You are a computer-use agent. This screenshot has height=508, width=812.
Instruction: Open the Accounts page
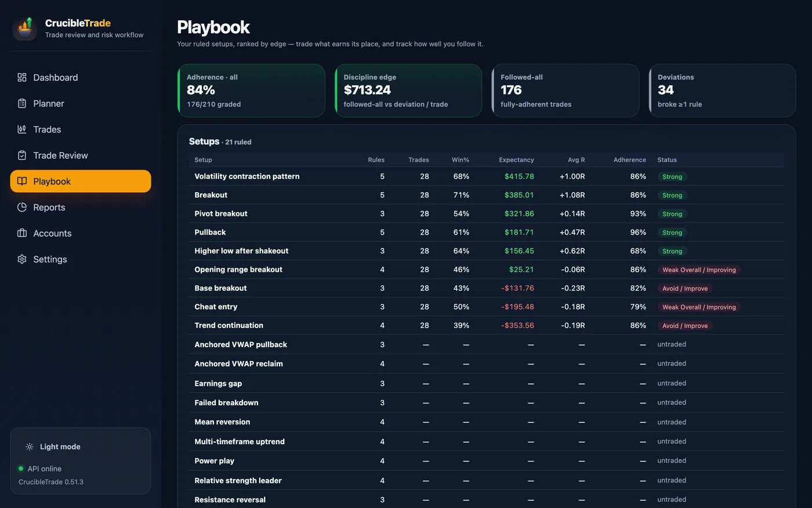tap(81, 233)
